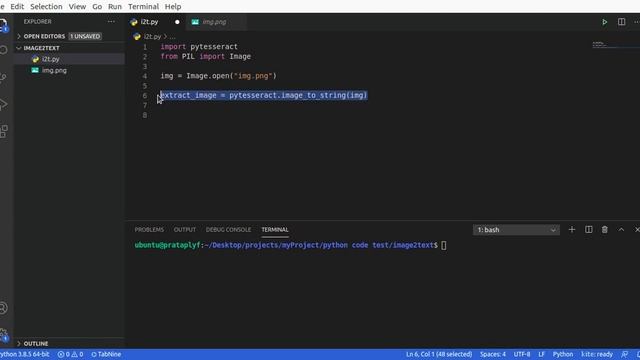The image size is (640, 360).
Task: Click Ln 6, Col 1 cursor position
Action: point(439,354)
